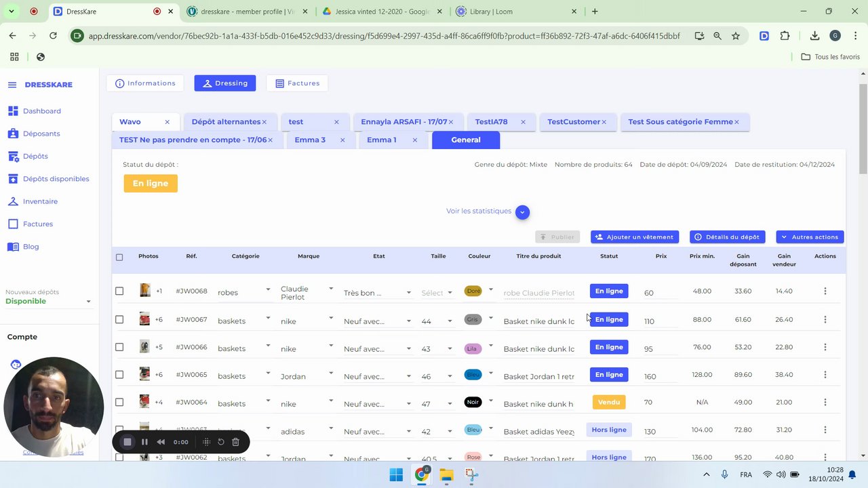The height and width of the screenshot is (488, 868).
Task: Open the Très bon état dropdown
Action: point(378,293)
